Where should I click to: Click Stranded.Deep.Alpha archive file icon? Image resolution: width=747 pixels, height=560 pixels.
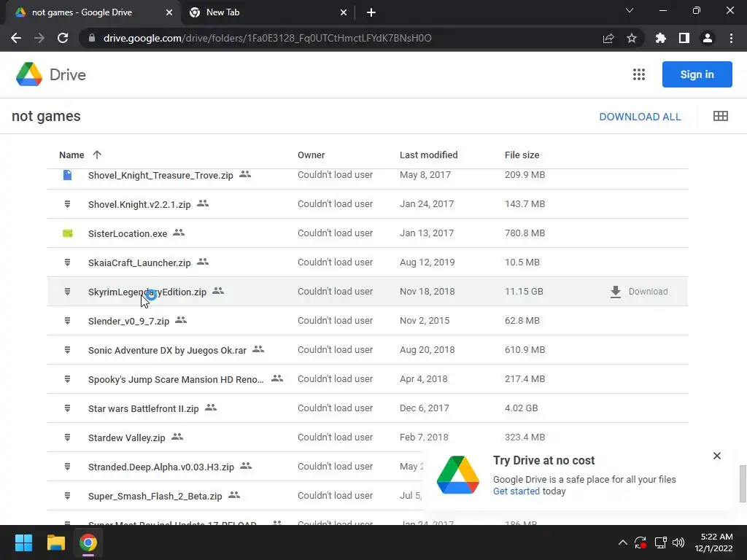[x=68, y=467]
